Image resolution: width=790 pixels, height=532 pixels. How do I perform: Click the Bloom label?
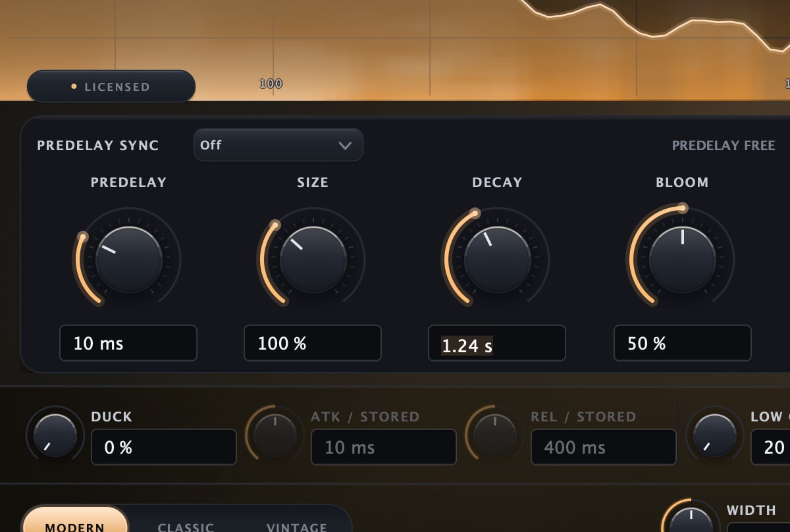click(x=682, y=182)
